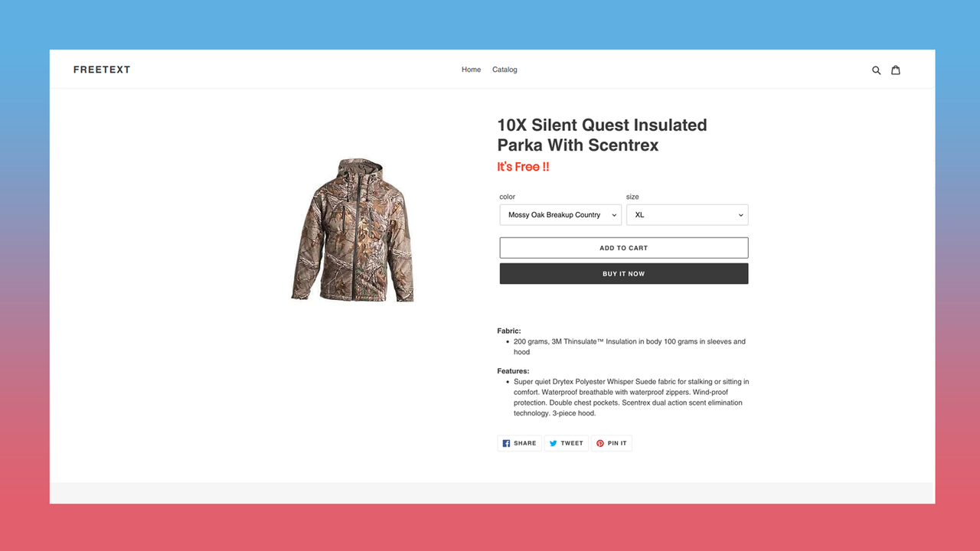This screenshot has width=980, height=551.
Task: Open the Mossy Oak Breakup Country color selector
Action: 560,215
